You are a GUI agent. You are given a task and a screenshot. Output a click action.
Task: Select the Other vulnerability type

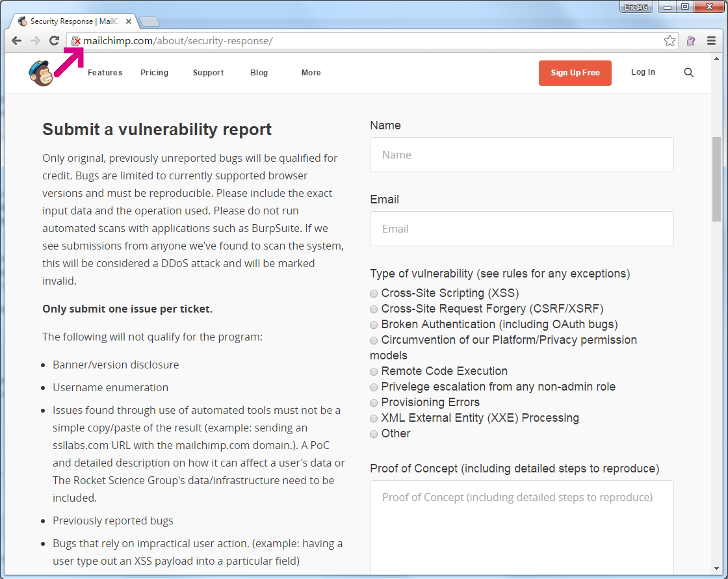tap(374, 434)
